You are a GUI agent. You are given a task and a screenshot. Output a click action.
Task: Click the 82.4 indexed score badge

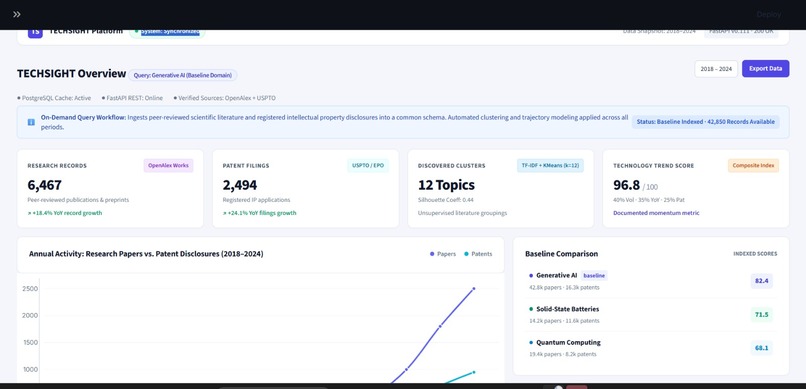761,281
